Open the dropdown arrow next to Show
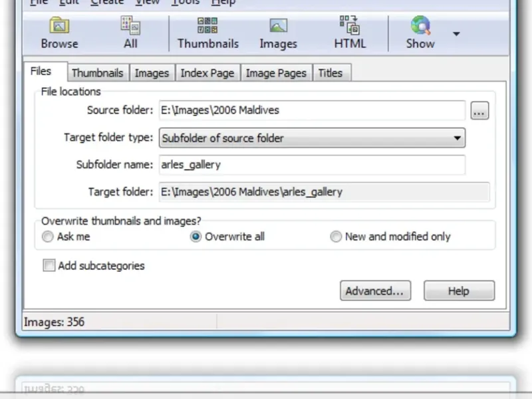The height and width of the screenshot is (399, 532). pyautogui.click(x=456, y=34)
